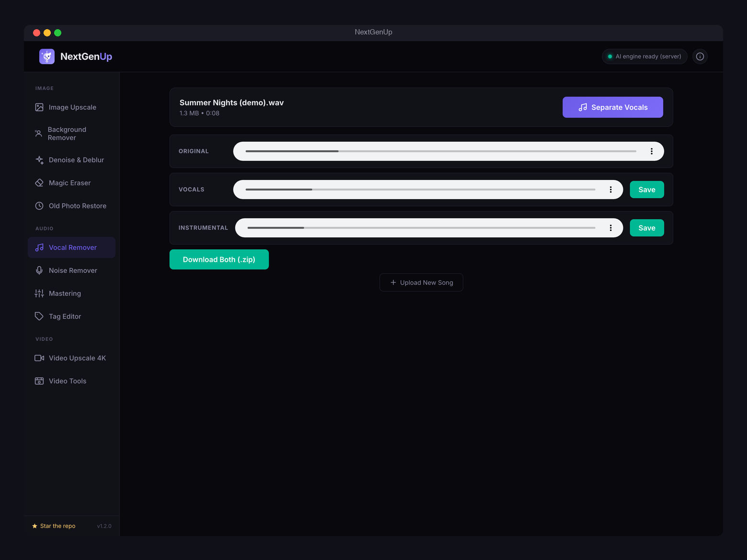Click the star icon beside Star the repo
Image resolution: width=747 pixels, height=560 pixels.
tap(34, 526)
